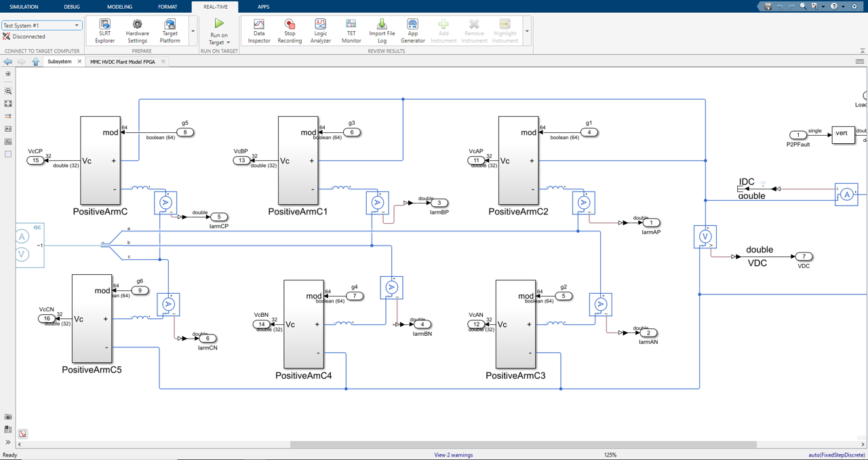The height and width of the screenshot is (460, 868).
Task: Click the Zoom In palette tool
Action: pyautogui.click(x=8, y=91)
